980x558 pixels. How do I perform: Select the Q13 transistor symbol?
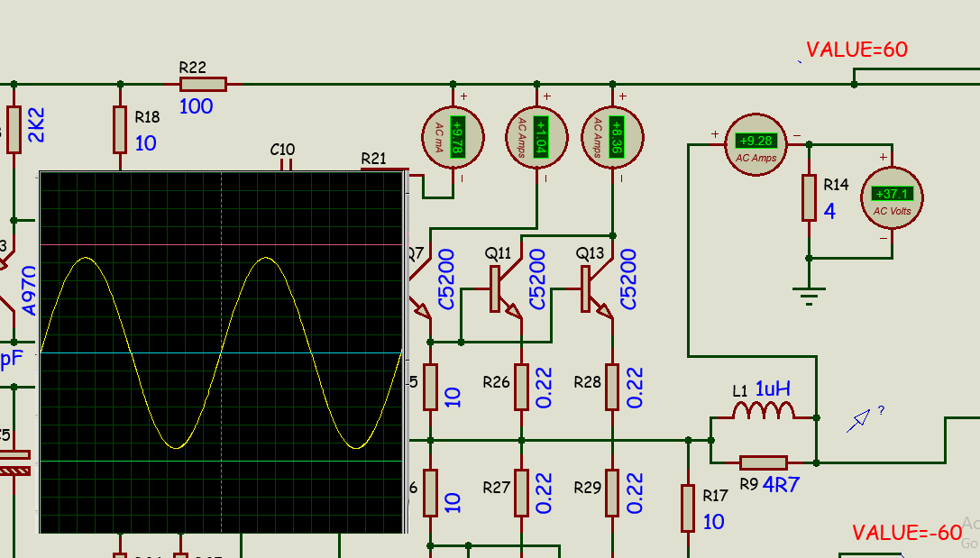pyautogui.click(x=596, y=288)
